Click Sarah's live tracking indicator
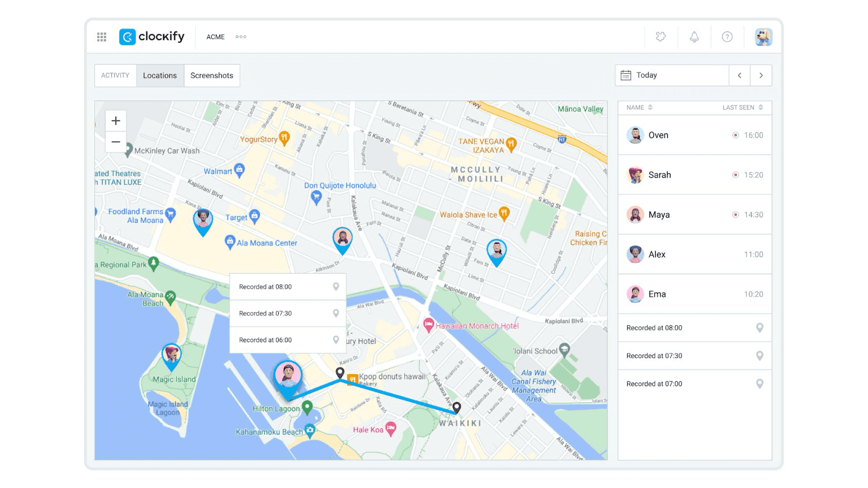This screenshot has height=488, width=868. pos(735,175)
